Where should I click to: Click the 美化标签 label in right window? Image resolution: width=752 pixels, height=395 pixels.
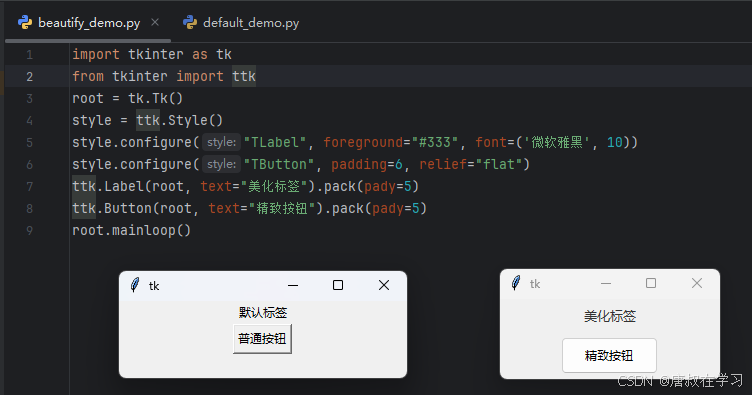(610, 316)
